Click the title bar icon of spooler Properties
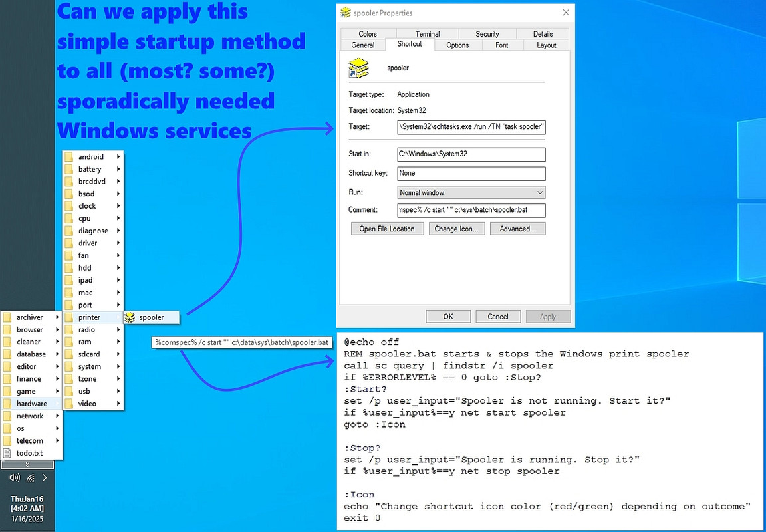Screen dimensions: 766x532 (346, 13)
